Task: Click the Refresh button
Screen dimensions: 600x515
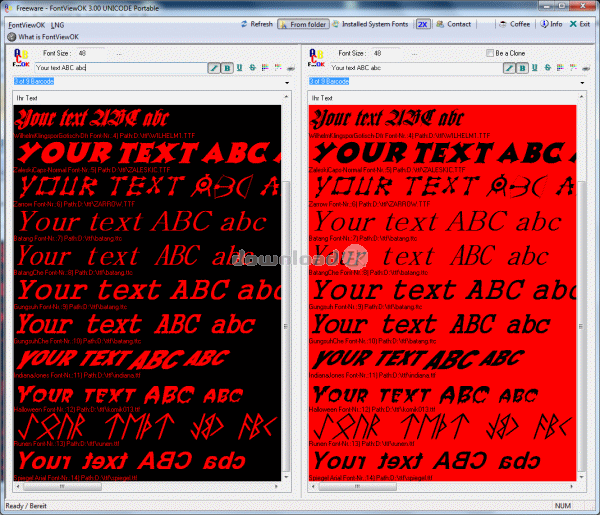Action: coord(257,24)
